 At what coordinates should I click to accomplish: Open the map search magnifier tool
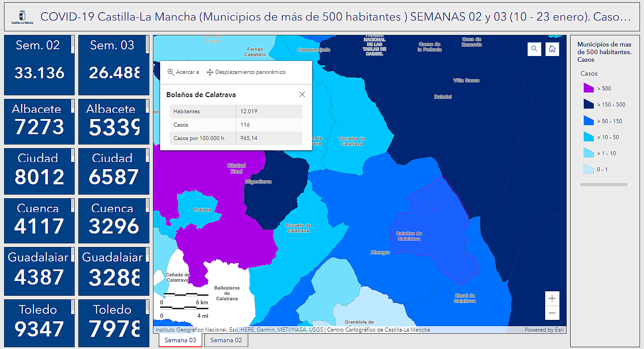click(534, 49)
